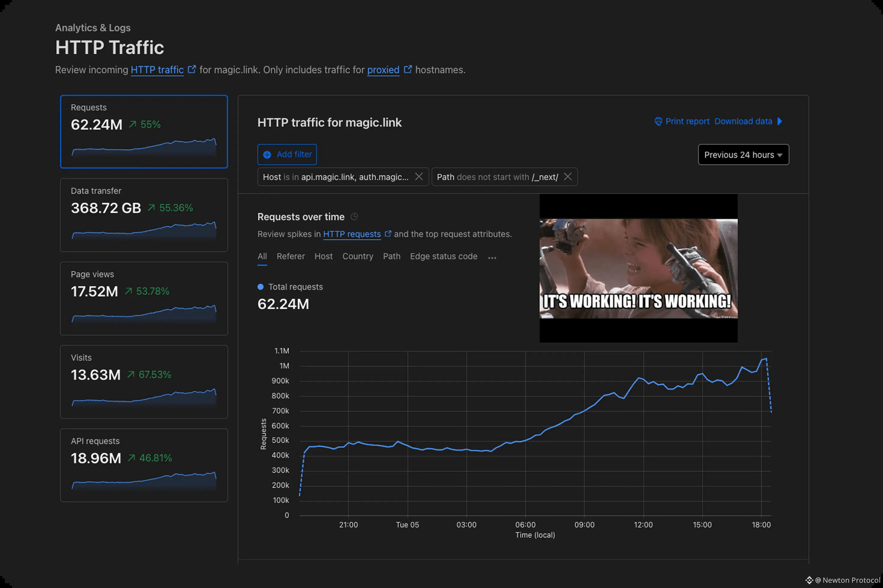The image size is (883, 588).
Task: Toggle the Total requests blue legend dot
Action: 261,287
